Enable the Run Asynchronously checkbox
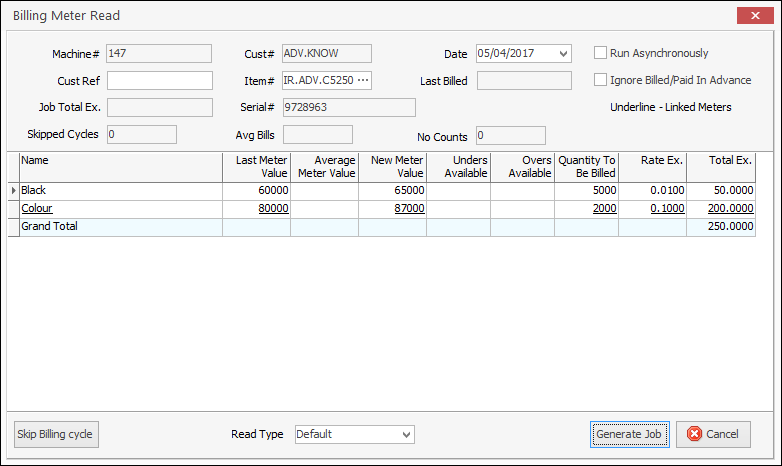 (601, 53)
